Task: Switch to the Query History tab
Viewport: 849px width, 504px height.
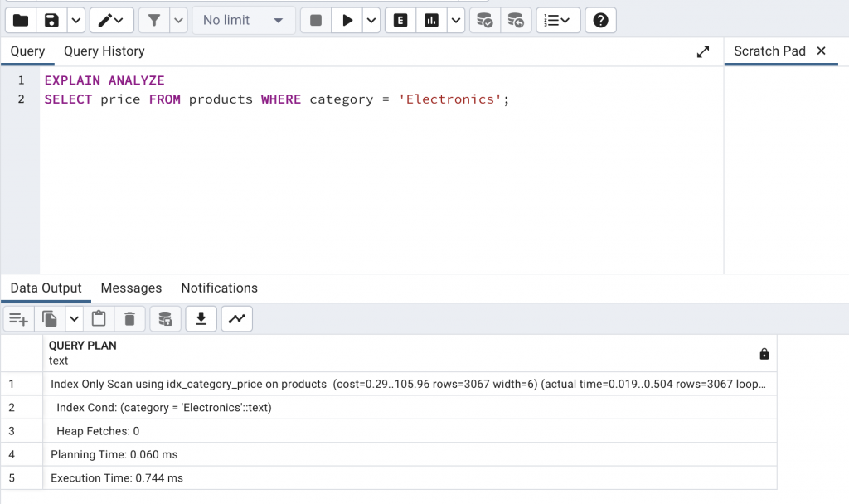Action: pyautogui.click(x=104, y=51)
